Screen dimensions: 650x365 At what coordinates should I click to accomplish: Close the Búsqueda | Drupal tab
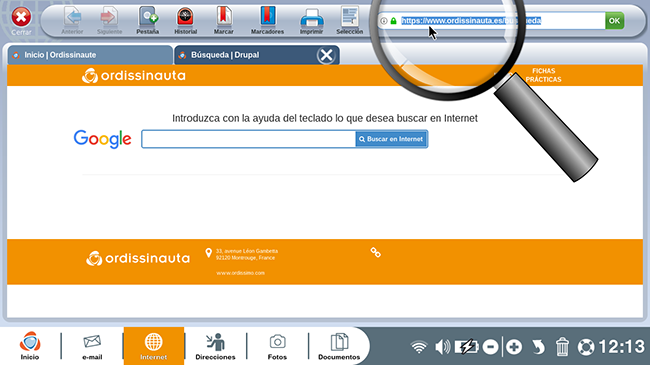click(x=326, y=55)
